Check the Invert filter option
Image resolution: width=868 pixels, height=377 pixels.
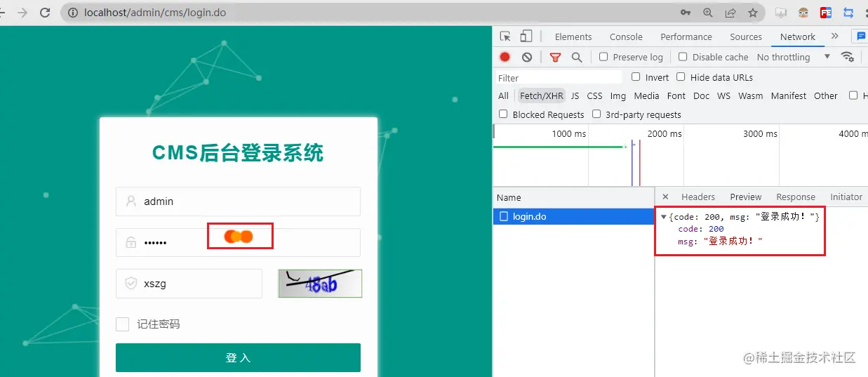pos(636,77)
